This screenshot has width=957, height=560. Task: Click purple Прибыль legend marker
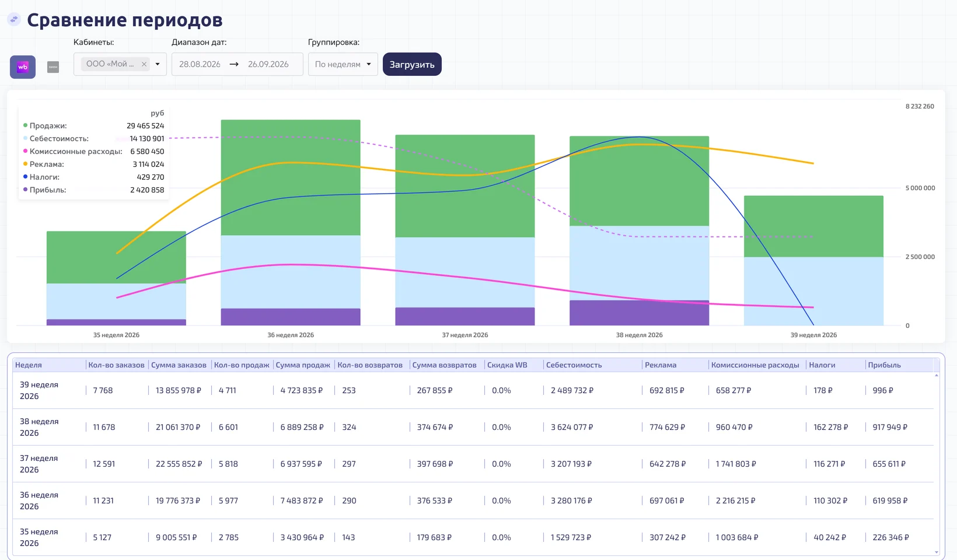25,190
